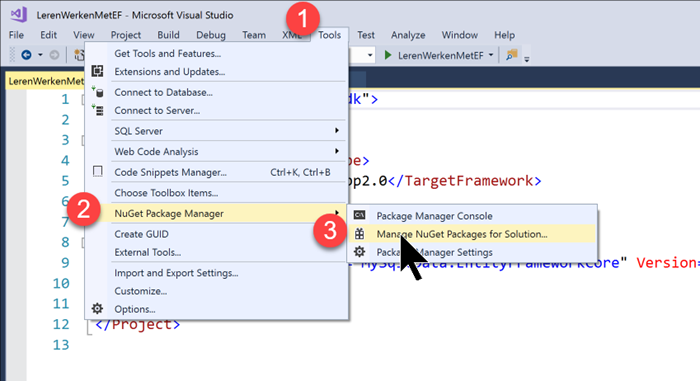Click the closing TargetFramework tag text
The height and width of the screenshot is (381, 700).
coord(465,181)
